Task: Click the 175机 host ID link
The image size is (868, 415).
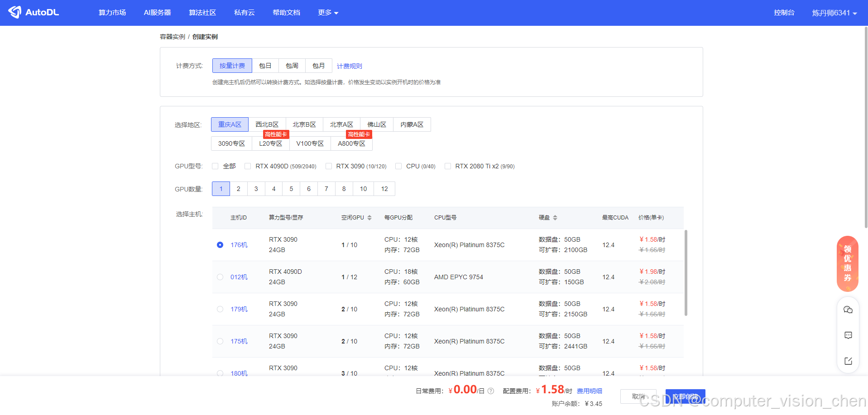Action: click(x=239, y=341)
